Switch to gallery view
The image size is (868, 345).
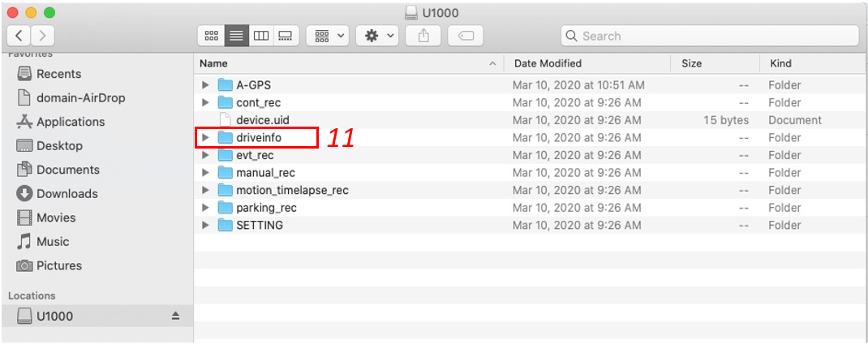286,36
